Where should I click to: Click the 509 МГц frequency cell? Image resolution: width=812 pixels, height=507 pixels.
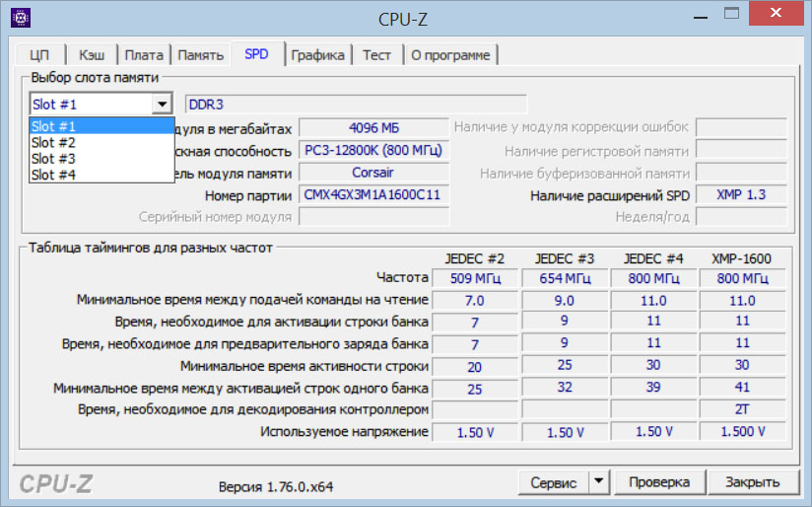(x=475, y=278)
